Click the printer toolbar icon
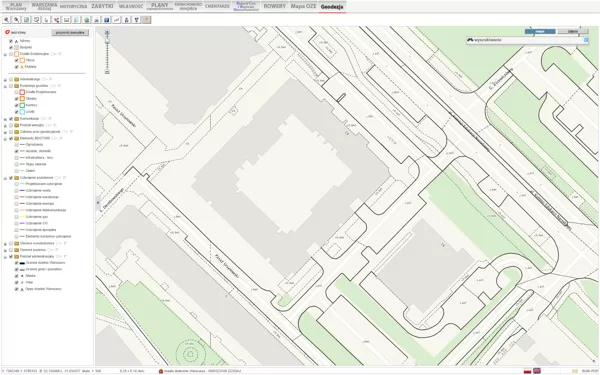600x375 pixels. coord(96,20)
